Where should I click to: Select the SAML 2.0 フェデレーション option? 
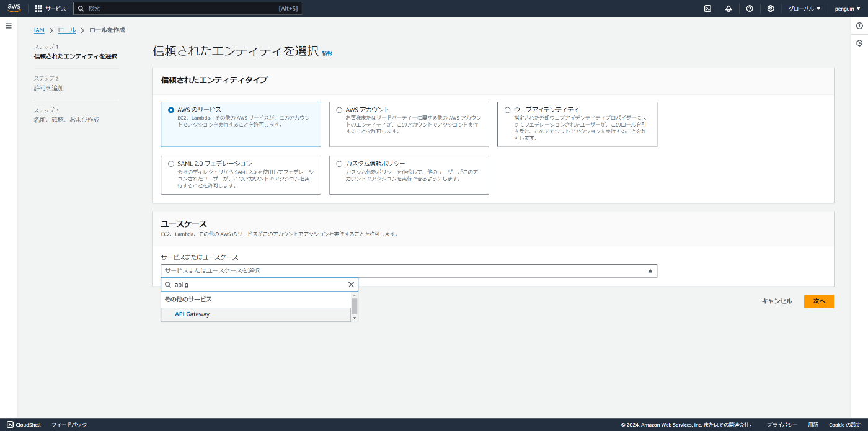coord(171,164)
